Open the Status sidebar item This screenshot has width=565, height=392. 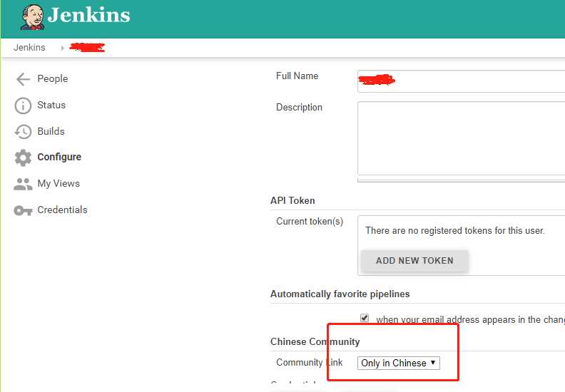pyautogui.click(x=51, y=105)
